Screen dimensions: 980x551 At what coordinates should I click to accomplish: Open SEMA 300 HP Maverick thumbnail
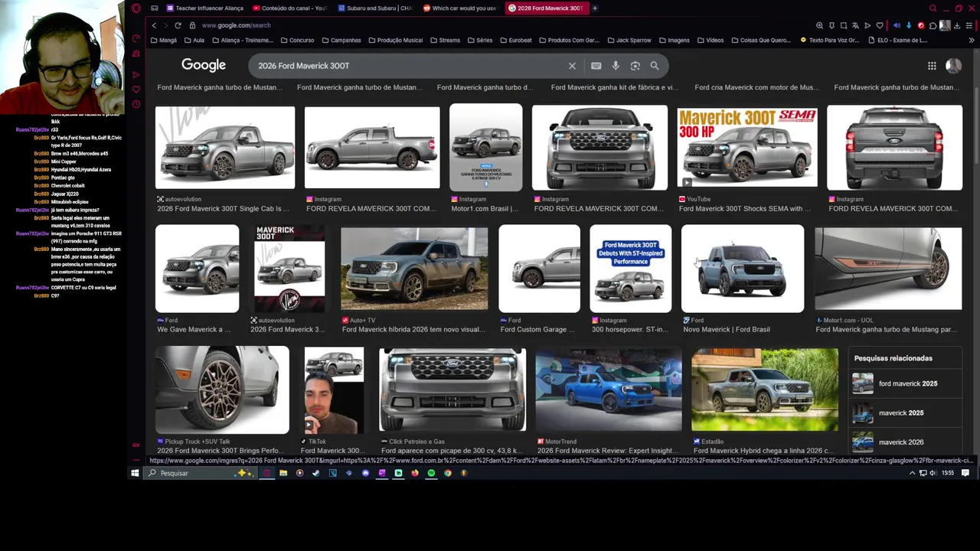click(747, 148)
